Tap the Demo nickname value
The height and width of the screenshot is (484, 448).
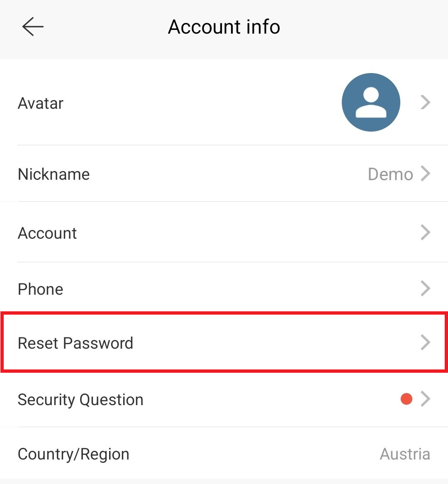(x=391, y=174)
